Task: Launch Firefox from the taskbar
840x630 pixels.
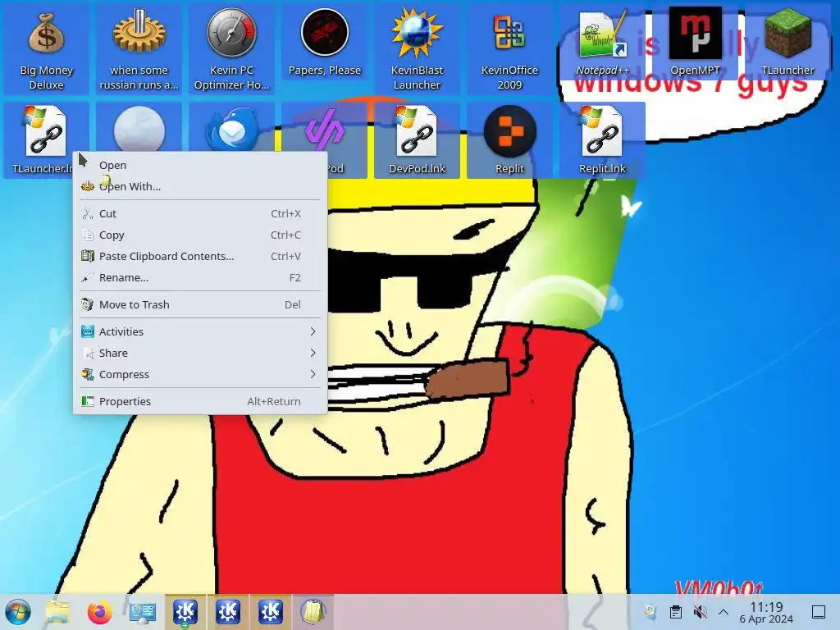Action: click(x=99, y=612)
